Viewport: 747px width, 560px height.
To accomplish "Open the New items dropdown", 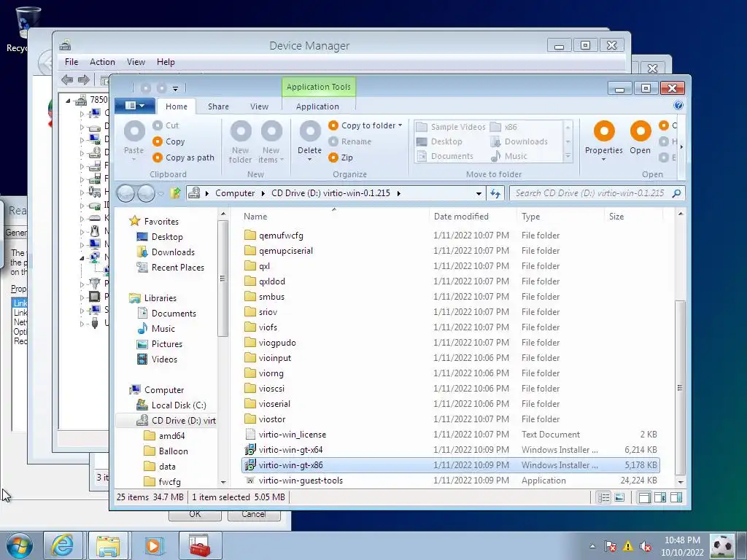I will [x=282, y=160].
